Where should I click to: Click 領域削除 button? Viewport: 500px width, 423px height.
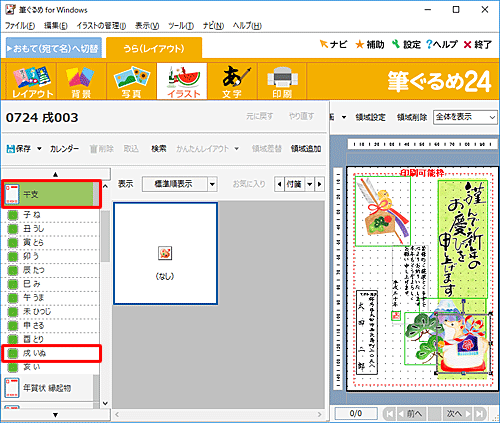pos(412,117)
